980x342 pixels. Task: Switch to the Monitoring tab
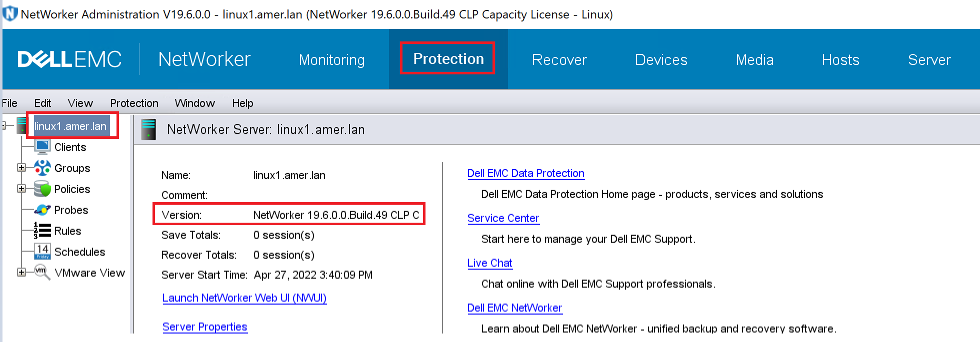tap(331, 60)
